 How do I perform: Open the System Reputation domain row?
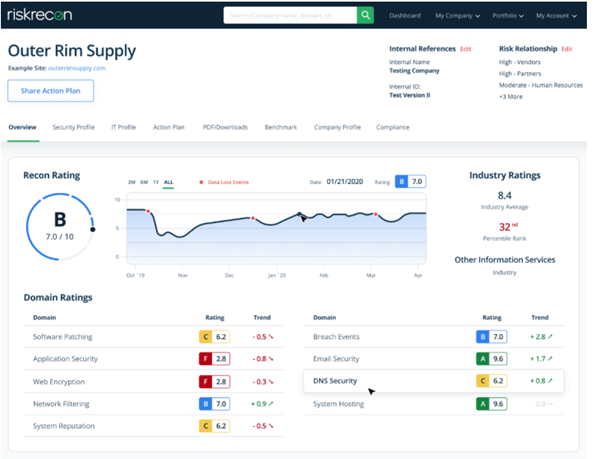(x=154, y=426)
